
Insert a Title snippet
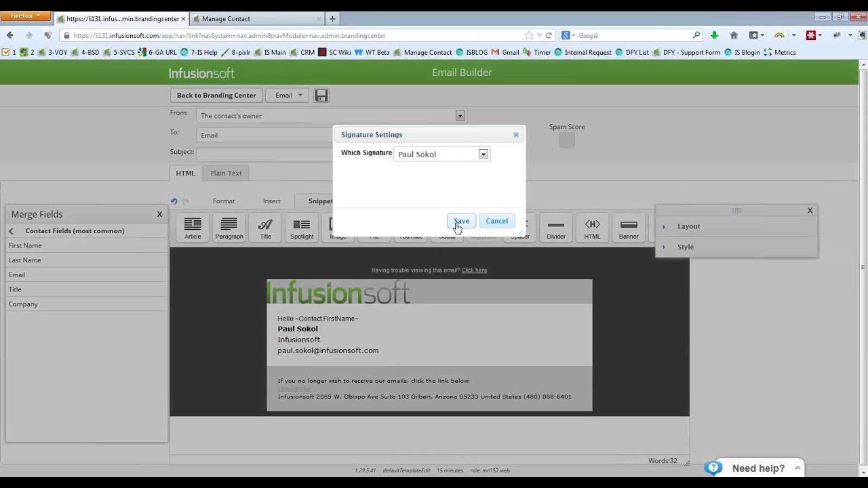point(265,228)
